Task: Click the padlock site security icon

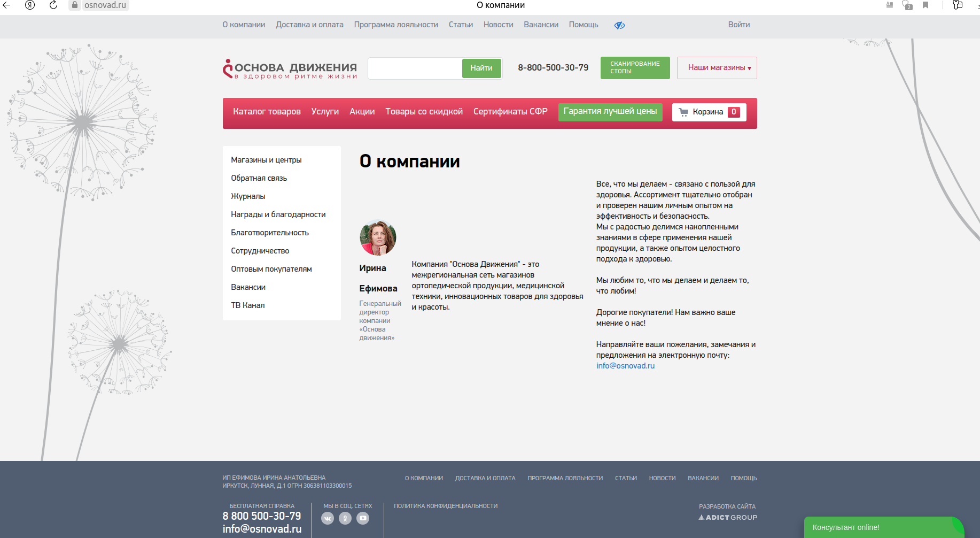Action: coord(75,5)
